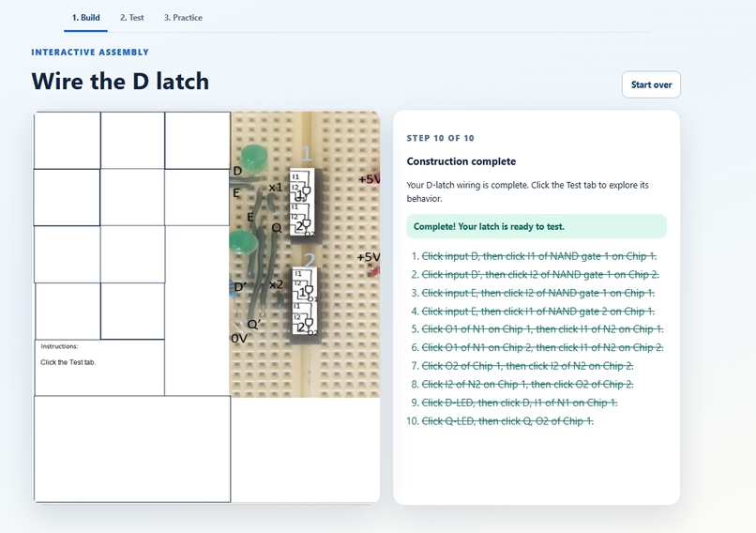Click the O2 output of Chip 2

(313, 332)
